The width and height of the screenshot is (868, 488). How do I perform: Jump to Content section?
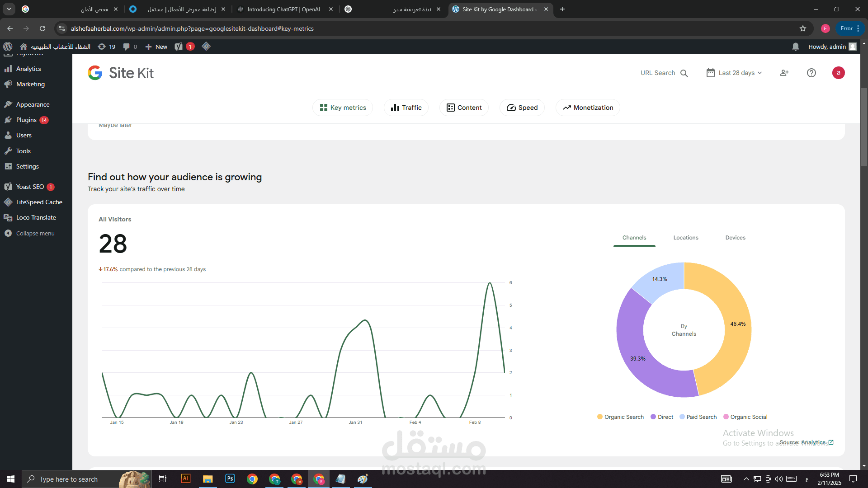tap(464, 108)
